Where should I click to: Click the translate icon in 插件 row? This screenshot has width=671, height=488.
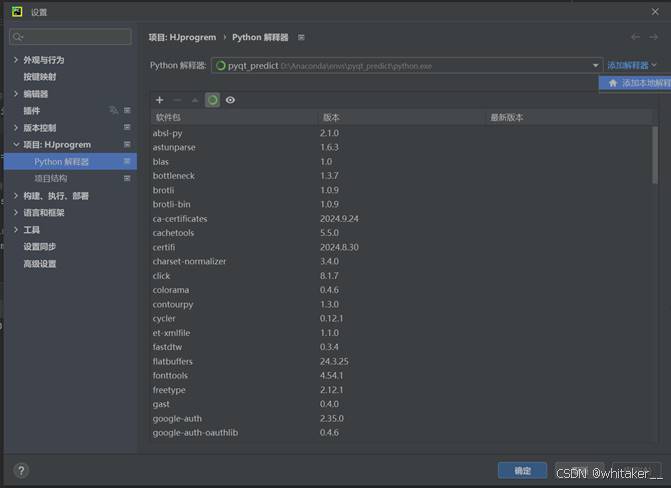click(113, 110)
